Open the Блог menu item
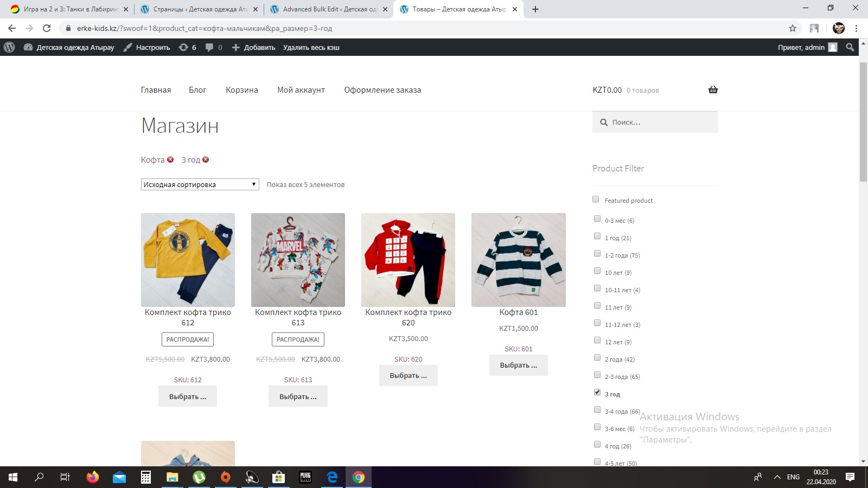This screenshot has height=488, width=868. click(197, 90)
